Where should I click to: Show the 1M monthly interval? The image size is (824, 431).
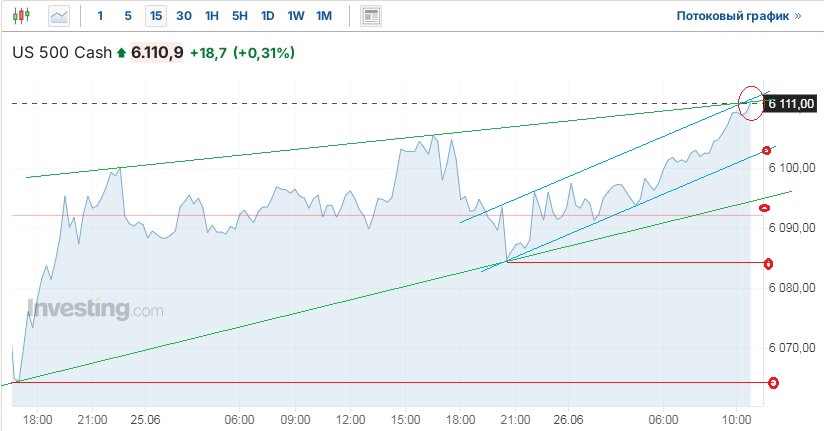point(324,16)
